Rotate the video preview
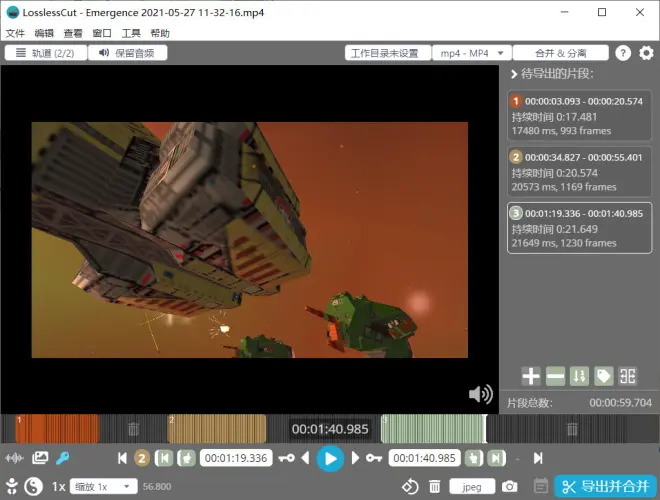This screenshot has height=500, width=660. click(410, 487)
